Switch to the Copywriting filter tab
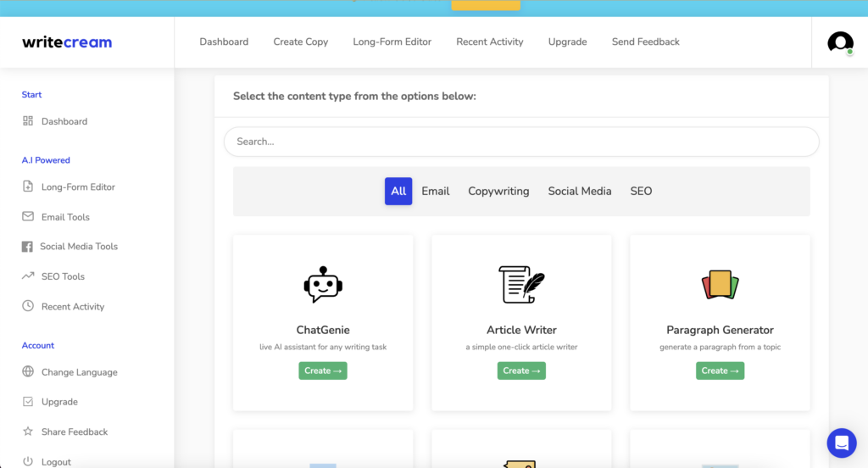868x468 pixels. click(x=498, y=192)
